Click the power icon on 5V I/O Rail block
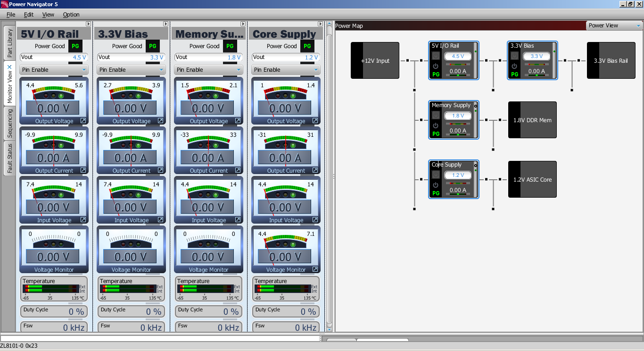 pos(436,67)
